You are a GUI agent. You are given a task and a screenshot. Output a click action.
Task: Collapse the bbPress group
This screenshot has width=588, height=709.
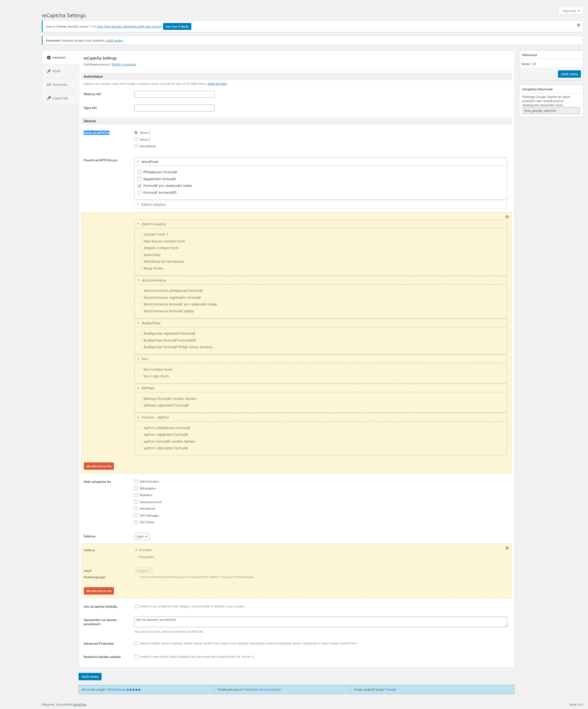click(x=320, y=388)
